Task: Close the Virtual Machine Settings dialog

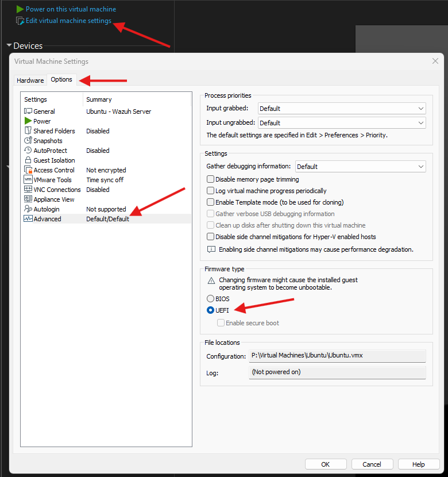Action: pyautogui.click(x=435, y=61)
